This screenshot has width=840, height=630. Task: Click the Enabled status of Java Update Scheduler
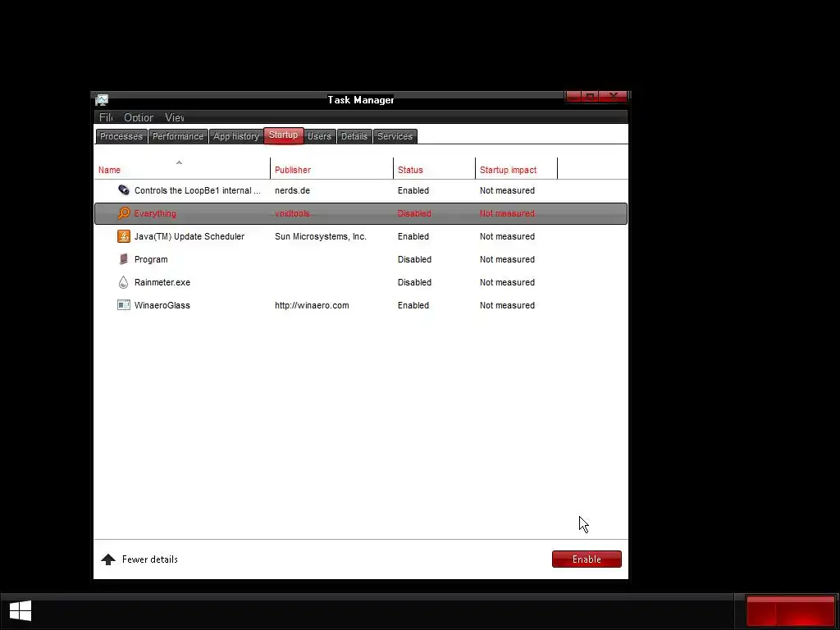(413, 236)
